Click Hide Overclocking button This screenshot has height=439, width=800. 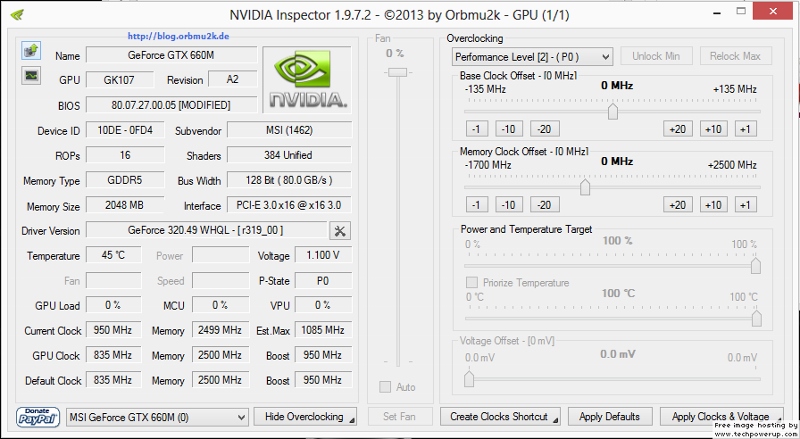[x=305, y=417]
